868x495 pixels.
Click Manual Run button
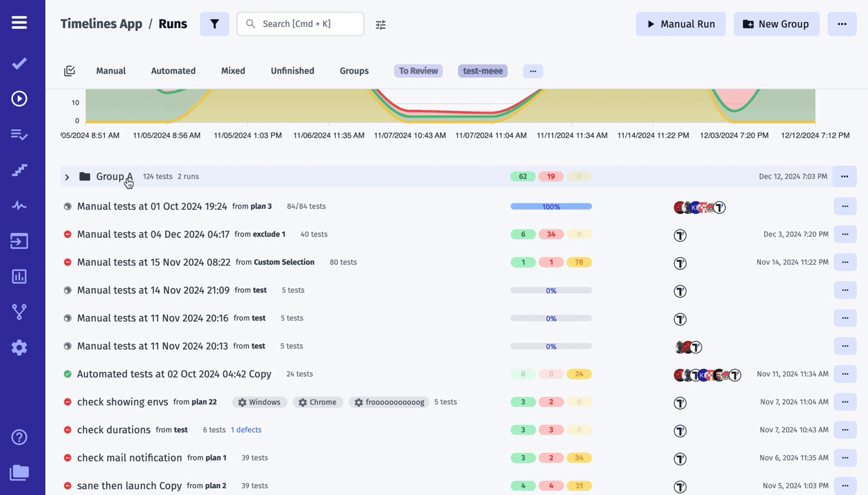pos(681,24)
